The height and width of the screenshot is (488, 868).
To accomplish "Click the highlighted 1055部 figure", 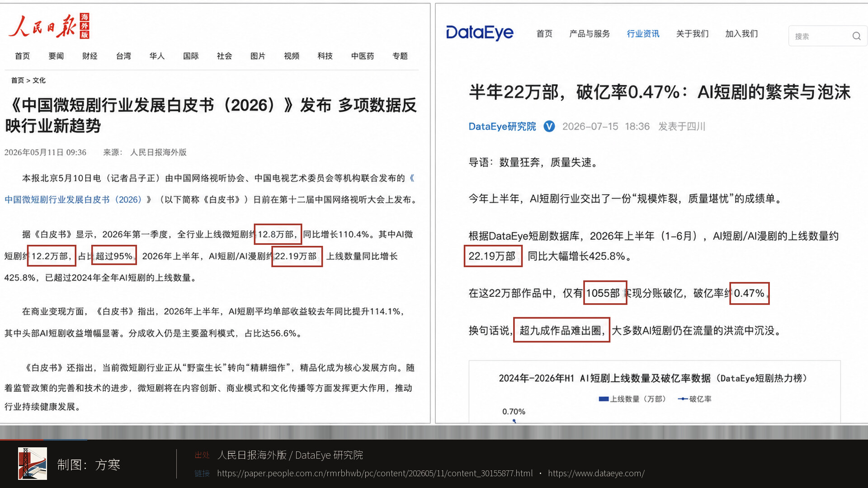I will click(605, 293).
